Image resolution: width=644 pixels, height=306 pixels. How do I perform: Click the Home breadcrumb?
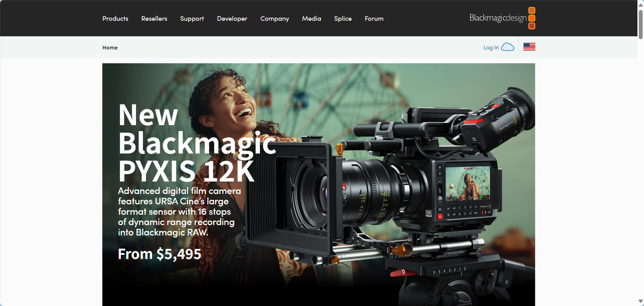pyautogui.click(x=110, y=48)
